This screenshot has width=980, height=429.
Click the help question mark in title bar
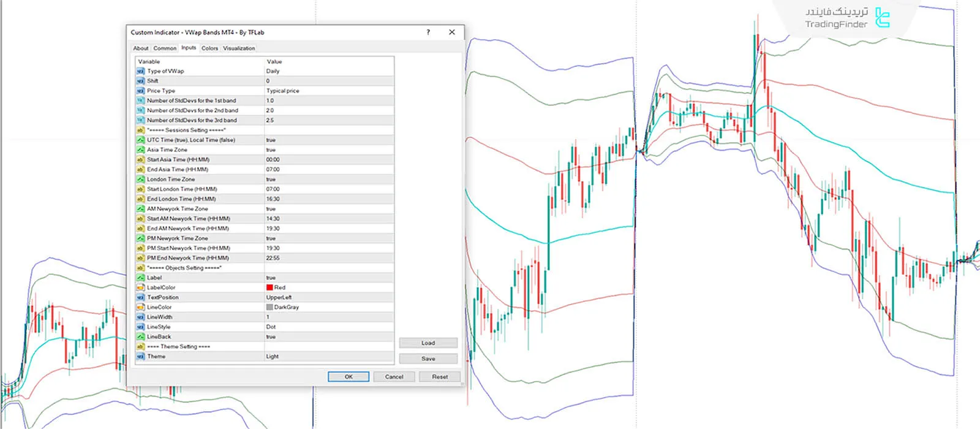(428, 32)
